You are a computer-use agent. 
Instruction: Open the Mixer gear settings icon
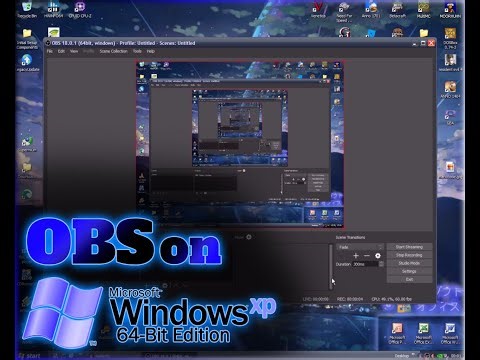(249, 237)
